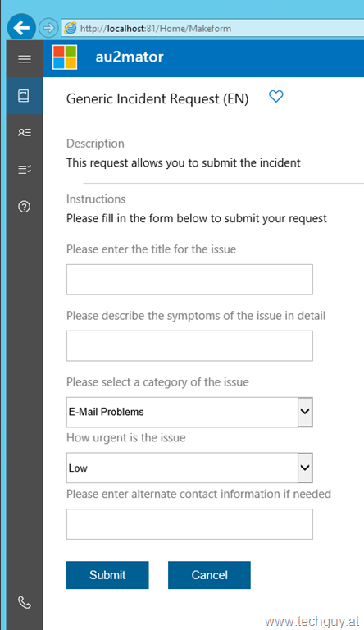Screen dimensions: 364x630
Task: Open the task checklist icon in the sidebar
Action: click(x=25, y=170)
